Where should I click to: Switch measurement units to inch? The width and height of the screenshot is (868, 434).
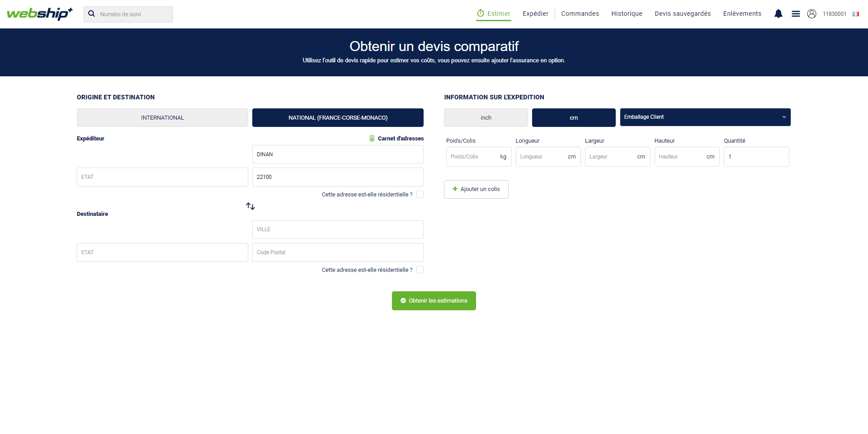[486, 117]
